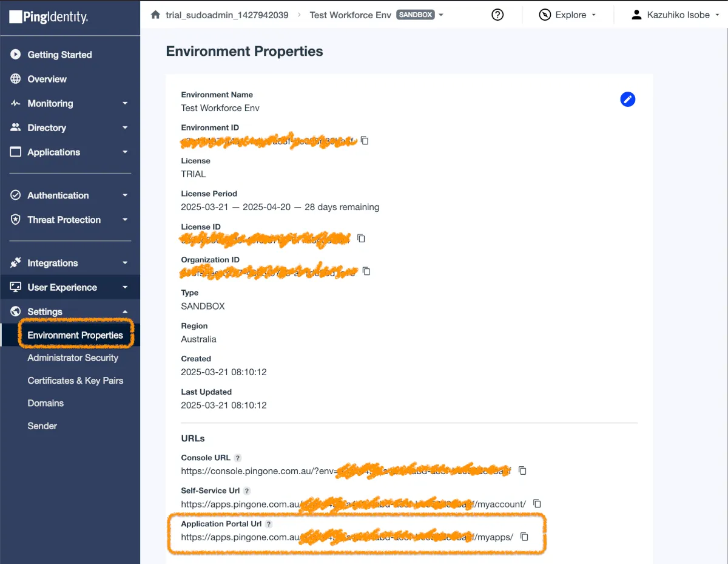Click the blue pencil edit icon
This screenshot has width=728, height=564.
[x=628, y=100]
